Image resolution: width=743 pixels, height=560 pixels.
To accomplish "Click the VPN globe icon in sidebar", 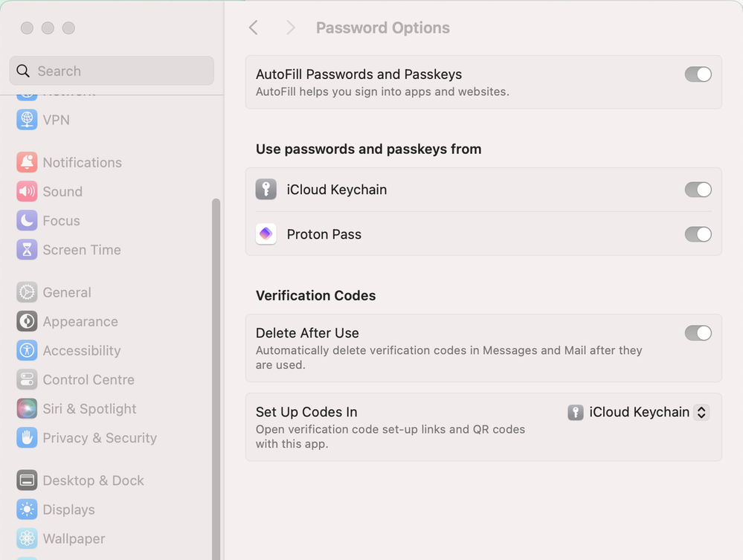I will coord(27,120).
